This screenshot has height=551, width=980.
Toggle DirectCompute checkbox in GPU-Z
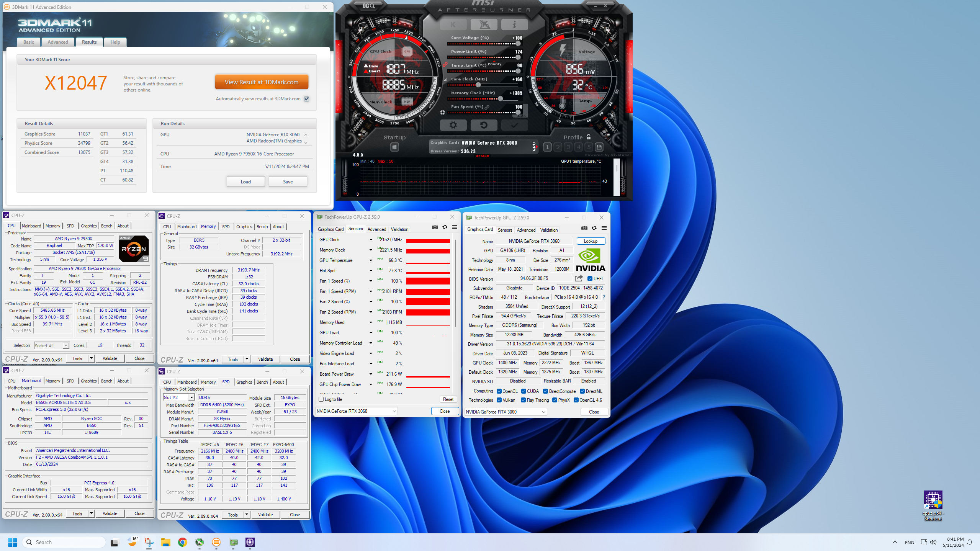(x=546, y=391)
